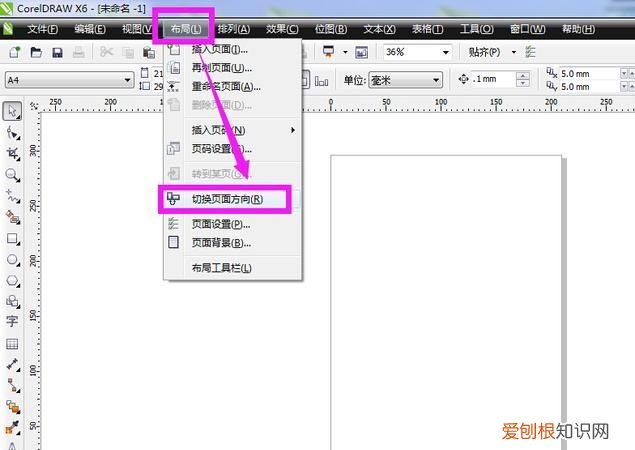Click the nudge distance .1 mm field
The width and height of the screenshot is (635, 450).
[493, 79]
